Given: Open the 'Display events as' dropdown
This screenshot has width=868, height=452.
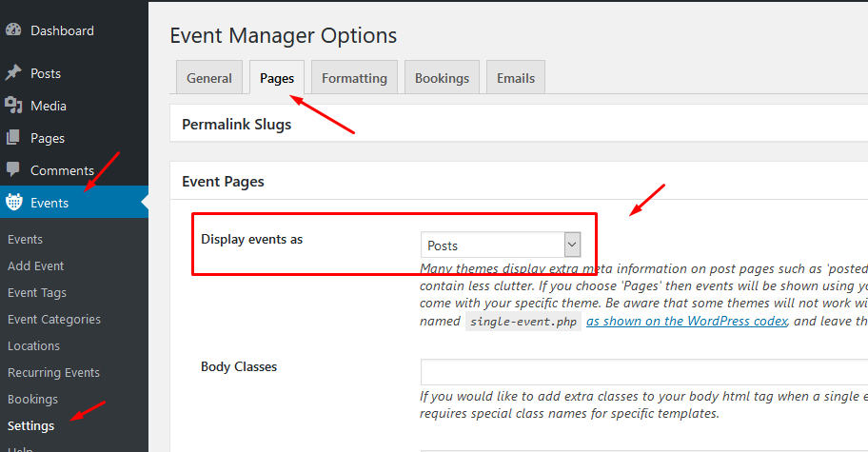Looking at the screenshot, I should 501,246.
